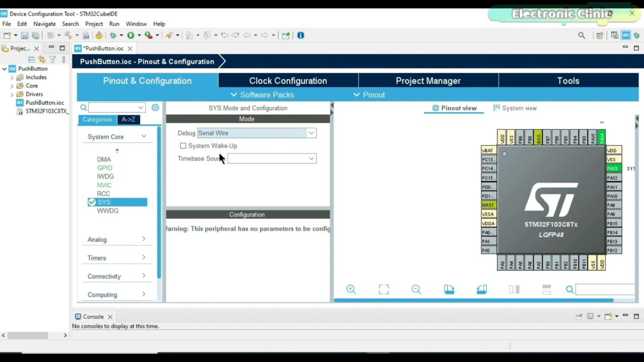The height and width of the screenshot is (362, 644).
Task: Select NVIC in System Core list
Action: click(x=104, y=185)
